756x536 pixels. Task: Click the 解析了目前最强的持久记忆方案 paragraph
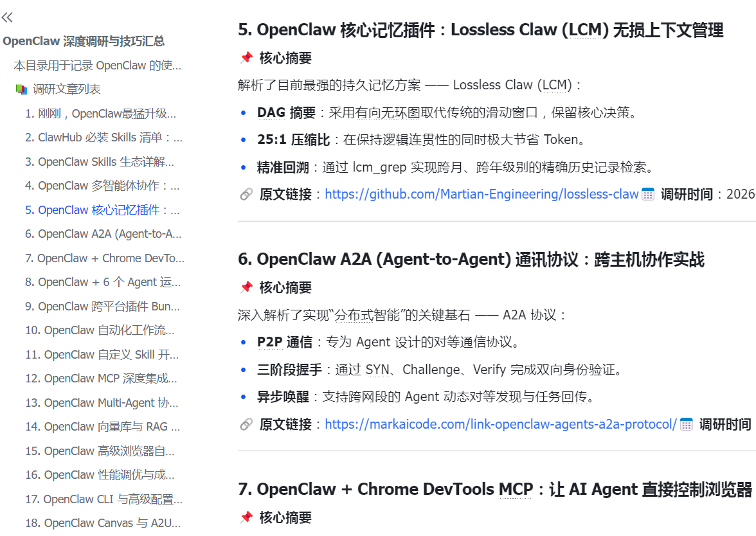pyautogui.click(x=409, y=85)
